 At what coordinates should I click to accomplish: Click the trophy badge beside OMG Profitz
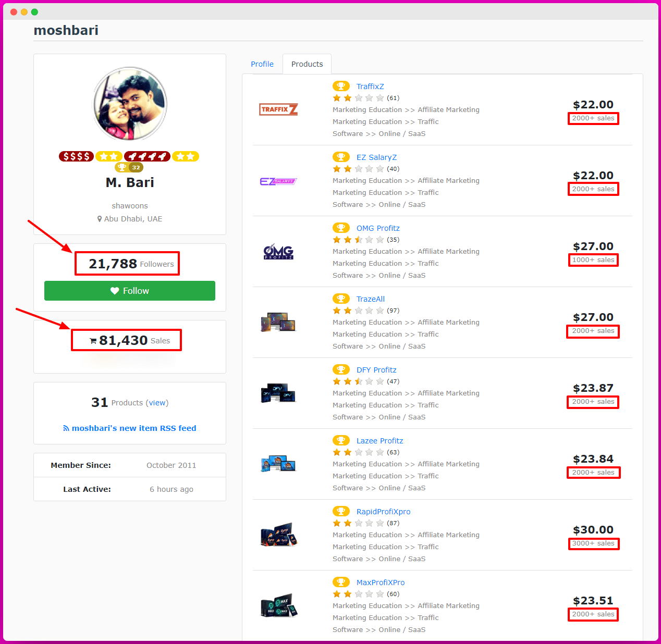341,228
